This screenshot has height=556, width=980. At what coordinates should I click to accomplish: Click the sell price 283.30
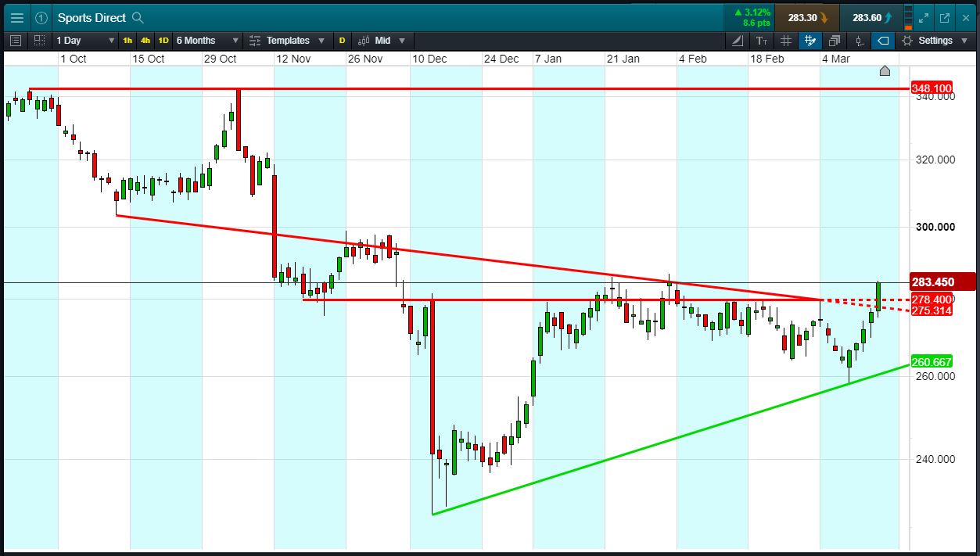pyautogui.click(x=806, y=17)
